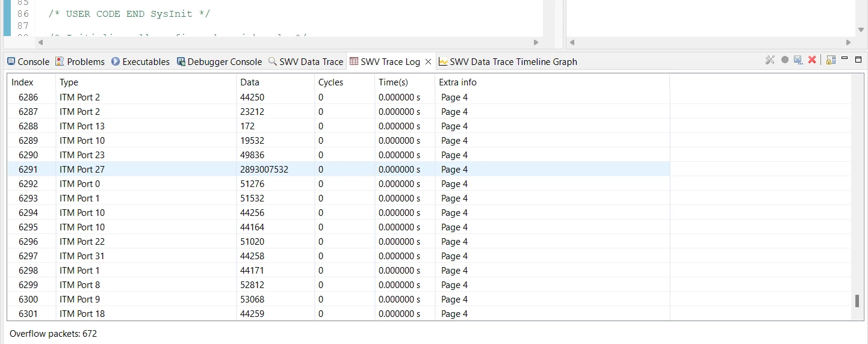
Task: Select row 6296 with ITM Port 22
Action: 339,241
